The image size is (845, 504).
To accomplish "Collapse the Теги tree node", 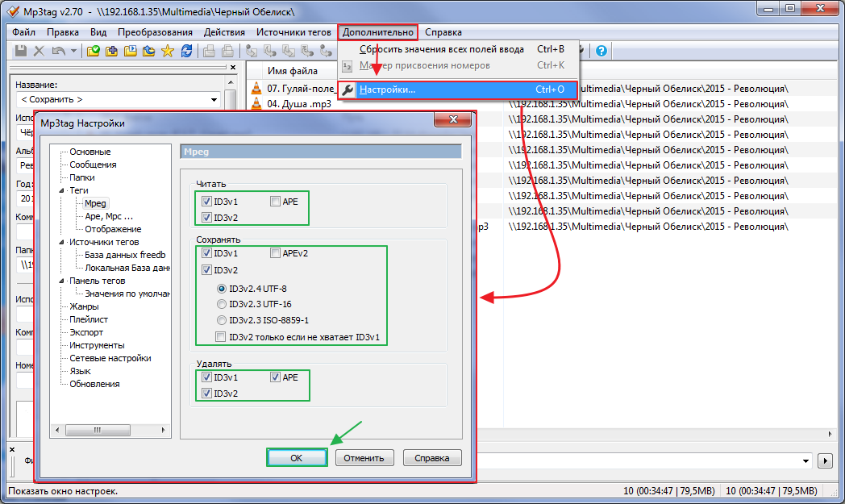I will (61, 190).
